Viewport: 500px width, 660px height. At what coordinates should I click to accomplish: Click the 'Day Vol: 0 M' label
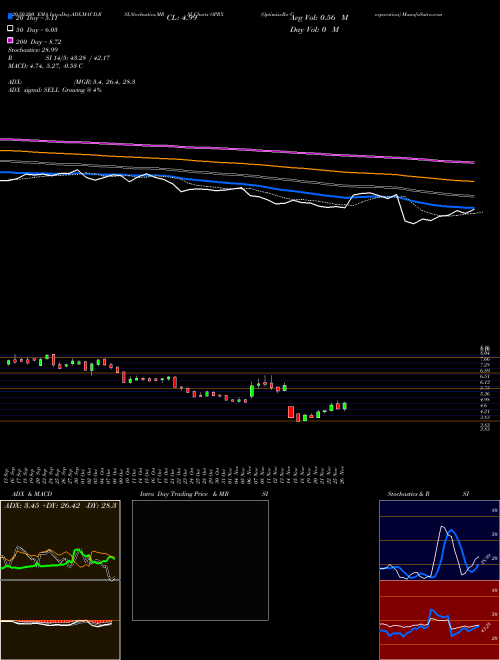pos(314,29)
